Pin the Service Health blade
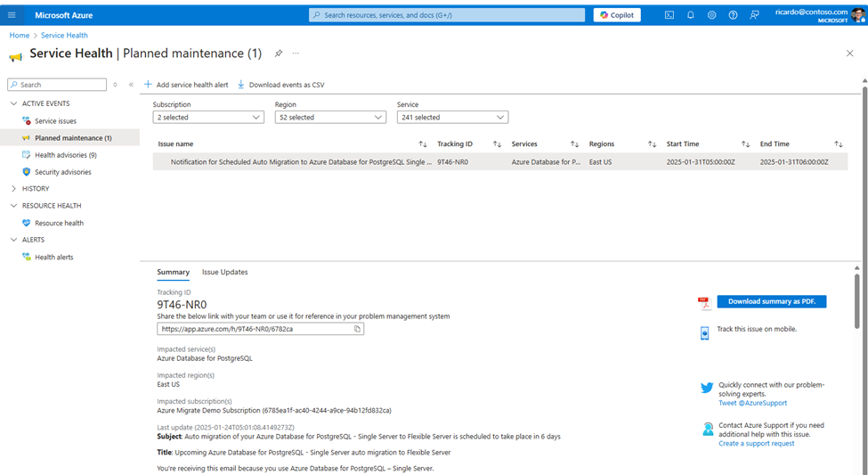This screenshot has width=868, height=475. (279, 53)
